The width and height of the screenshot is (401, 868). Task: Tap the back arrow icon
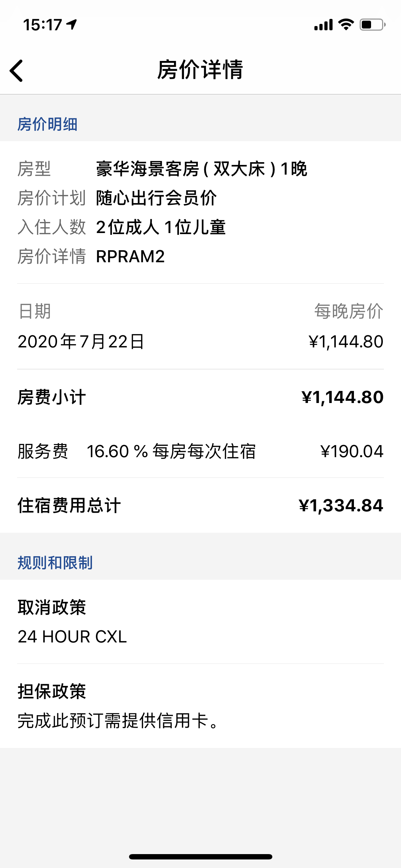point(16,71)
